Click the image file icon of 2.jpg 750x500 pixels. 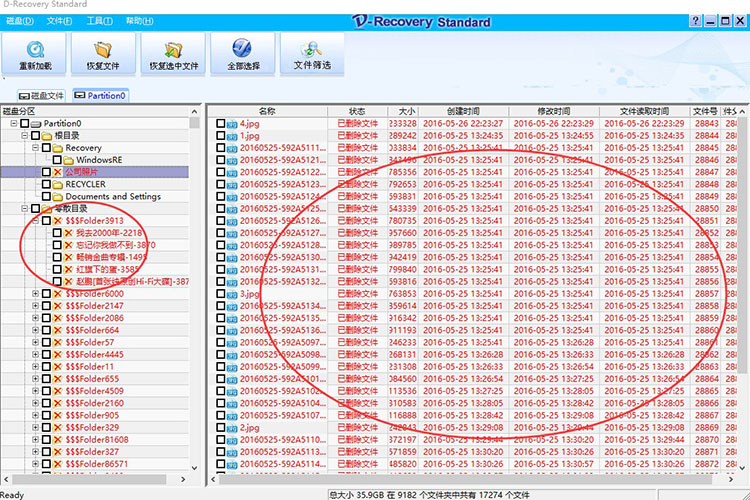click(x=232, y=428)
